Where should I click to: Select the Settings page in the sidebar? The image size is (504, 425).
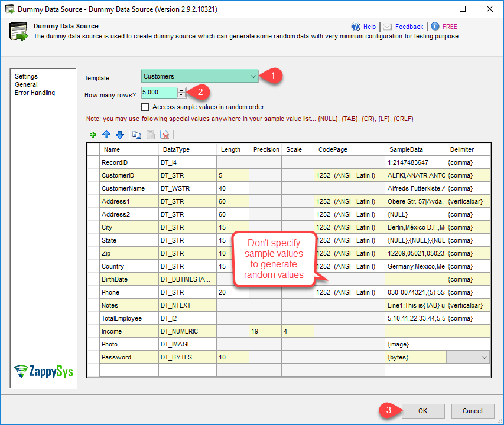[27, 76]
